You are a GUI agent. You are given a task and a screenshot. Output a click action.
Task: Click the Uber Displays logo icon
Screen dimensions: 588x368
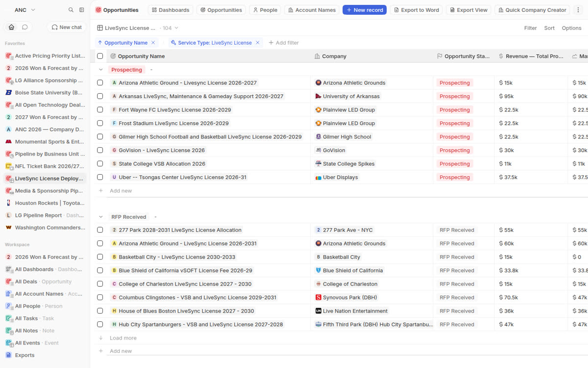318,177
